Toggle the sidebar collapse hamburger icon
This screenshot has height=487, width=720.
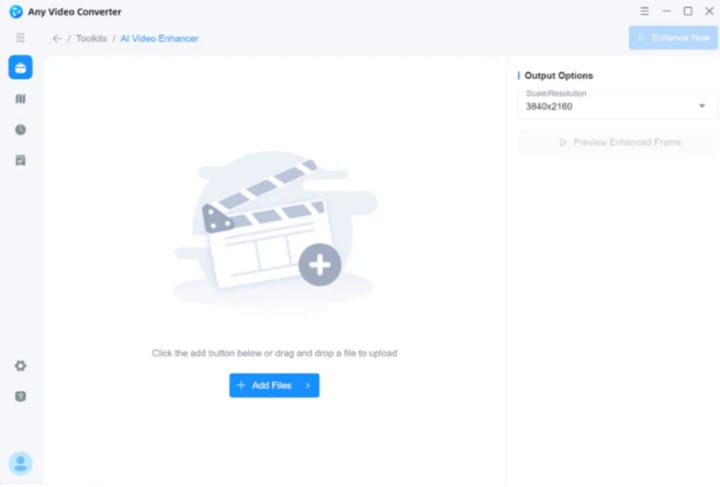pos(20,38)
